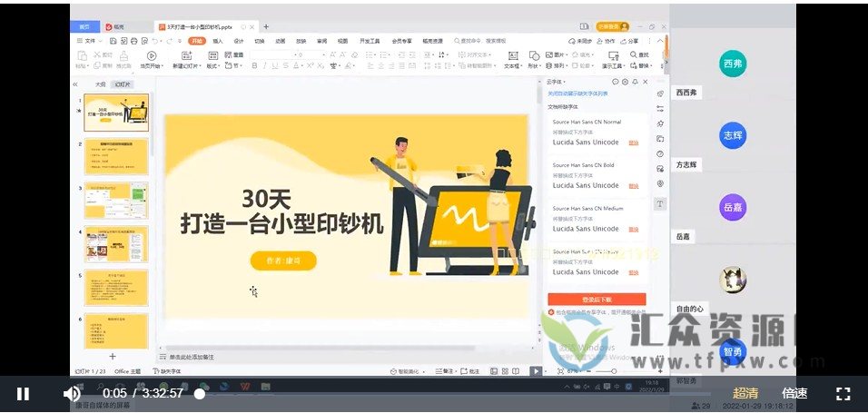Change quality via 超清 button
Image resolution: width=868 pixels, height=413 pixels.
(x=745, y=394)
